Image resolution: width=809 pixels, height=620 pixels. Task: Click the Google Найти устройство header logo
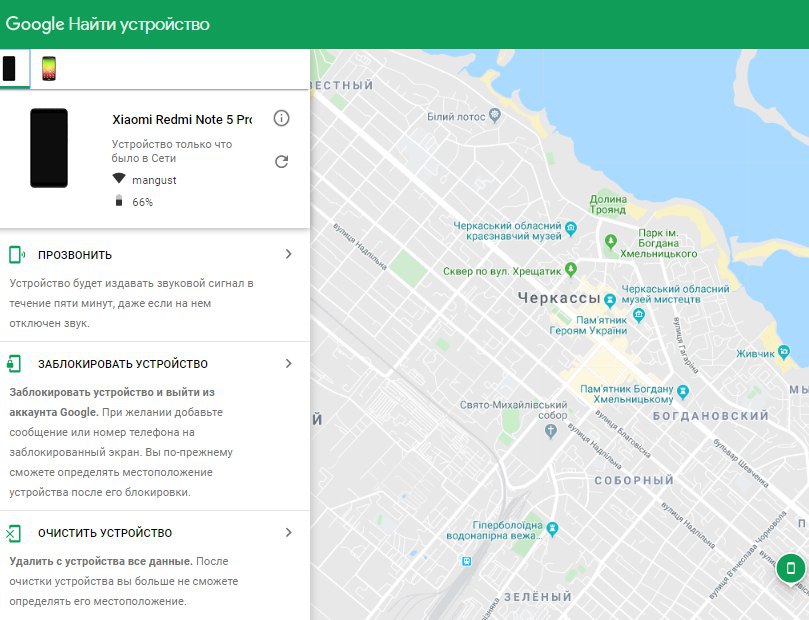click(107, 24)
